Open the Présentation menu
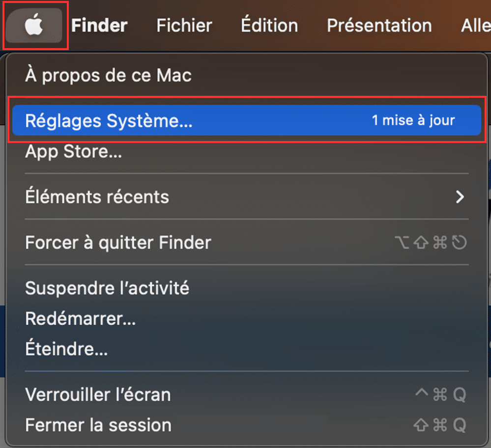The image size is (491, 448). tap(379, 26)
